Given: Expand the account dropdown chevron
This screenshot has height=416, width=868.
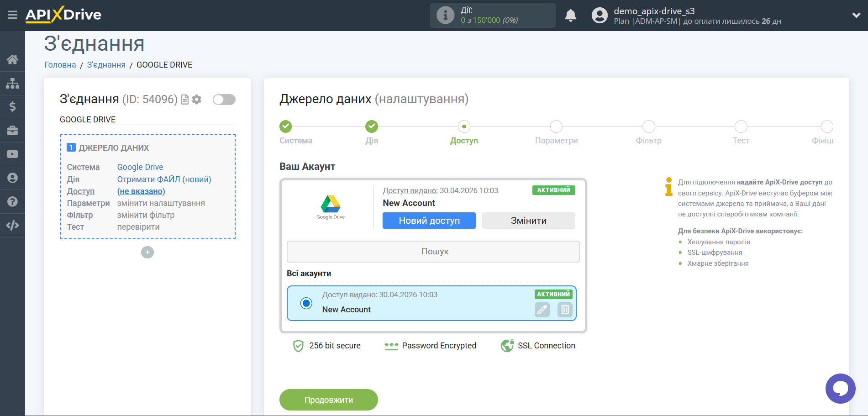Looking at the screenshot, I should click(856, 15).
